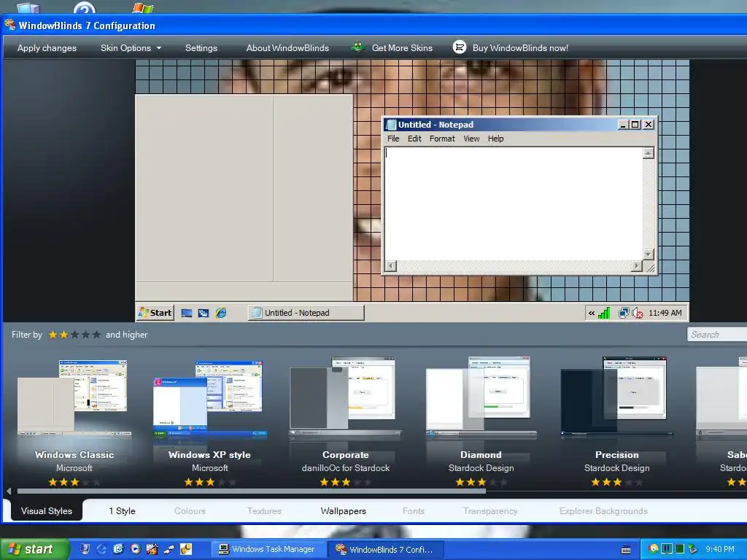Click the first star in the Filter by rating
This screenshot has width=747, height=560.
[53, 335]
